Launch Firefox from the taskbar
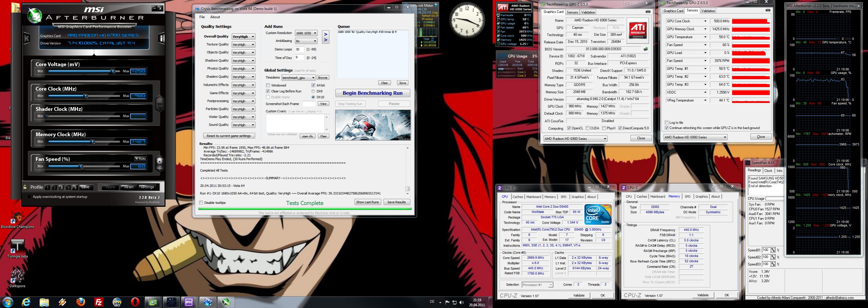Image resolution: width=868 pixels, height=308 pixels. pos(81,302)
